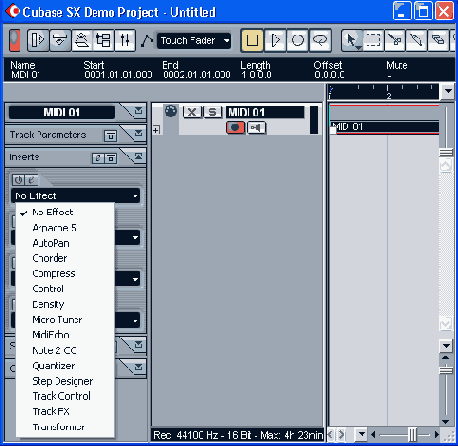Open the third insert slot dropdown arrow

point(135,279)
